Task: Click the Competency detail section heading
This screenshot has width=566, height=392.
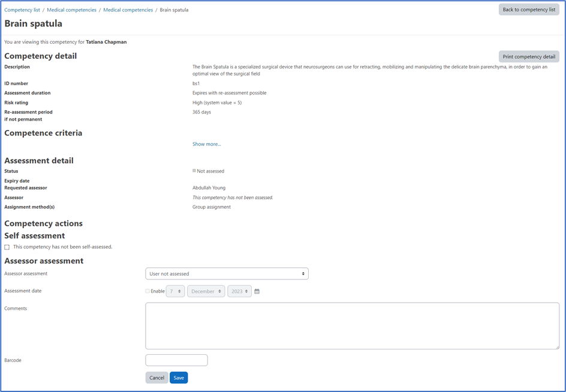Action: tap(40, 56)
